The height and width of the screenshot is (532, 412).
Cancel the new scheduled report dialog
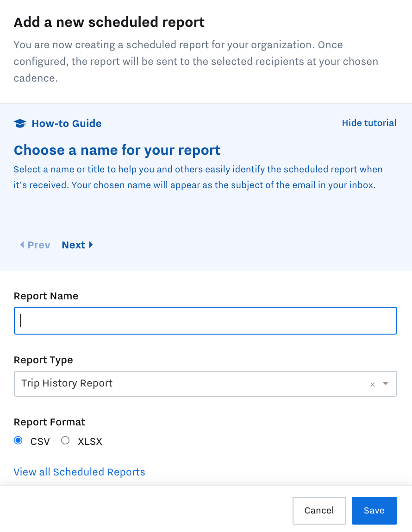coord(319,511)
